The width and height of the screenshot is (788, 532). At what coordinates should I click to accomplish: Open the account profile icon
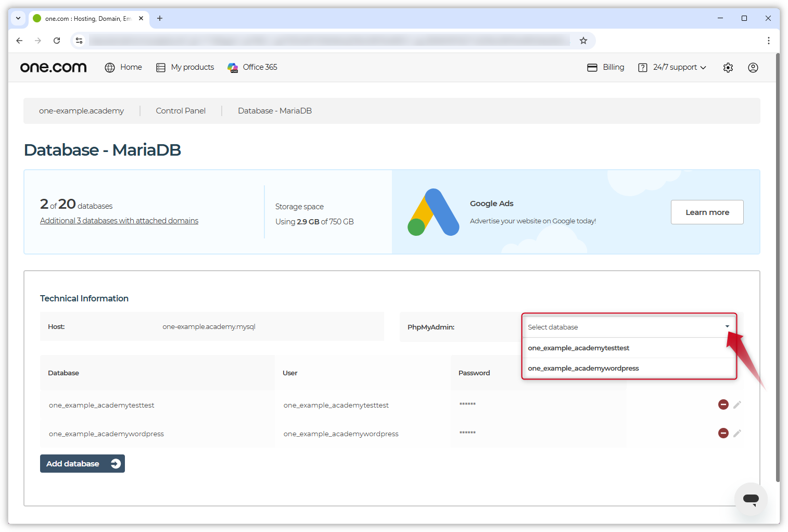753,67
